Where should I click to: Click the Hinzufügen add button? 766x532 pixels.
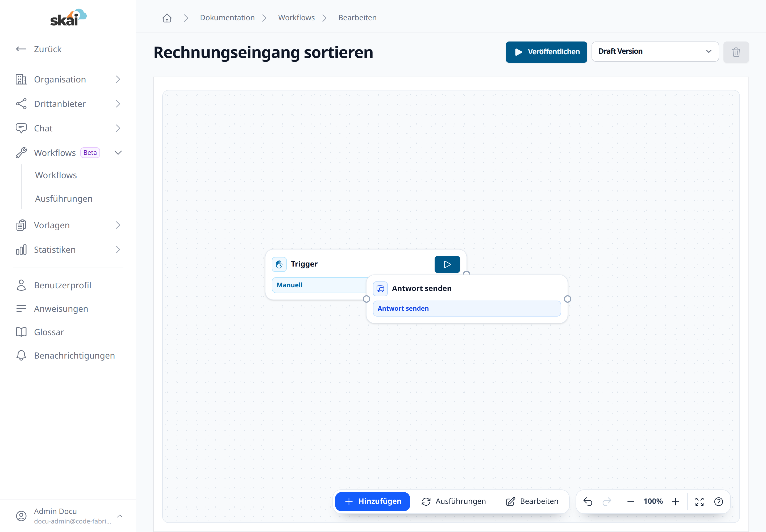[x=372, y=501]
